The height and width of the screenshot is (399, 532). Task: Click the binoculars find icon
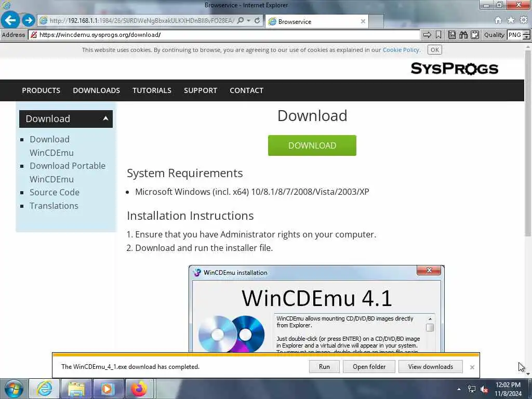pyautogui.click(x=463, y=35)
